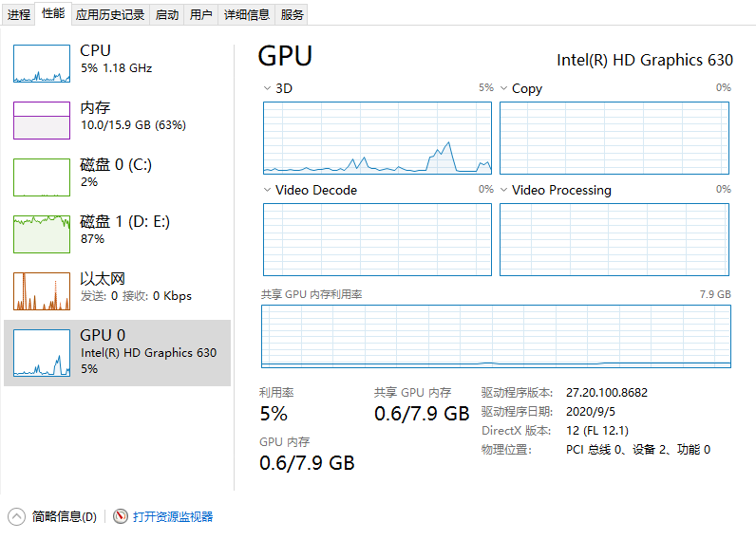
Task: Switch to the 服务 tab
Action: [292, 15]
